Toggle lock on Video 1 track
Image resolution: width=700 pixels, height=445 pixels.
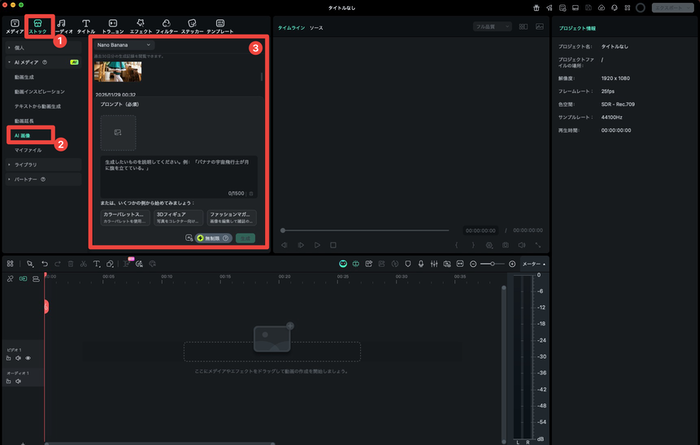8,357
